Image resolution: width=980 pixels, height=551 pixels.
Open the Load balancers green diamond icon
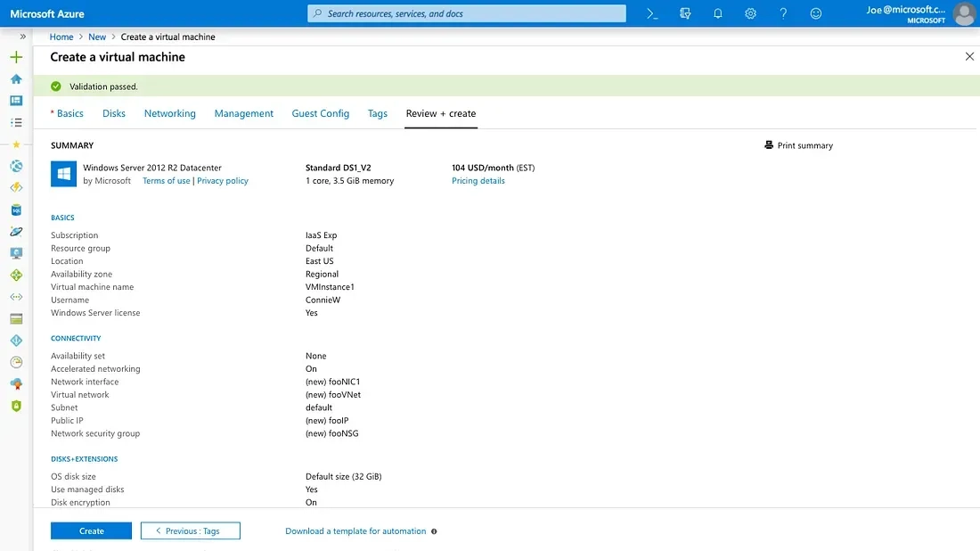[16, 275]
